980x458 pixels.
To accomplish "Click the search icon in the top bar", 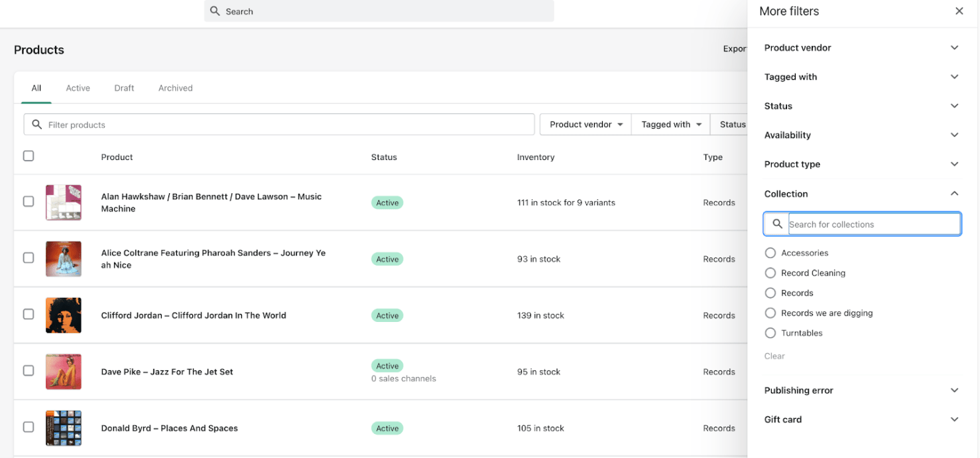I will (x=214, y=11).
